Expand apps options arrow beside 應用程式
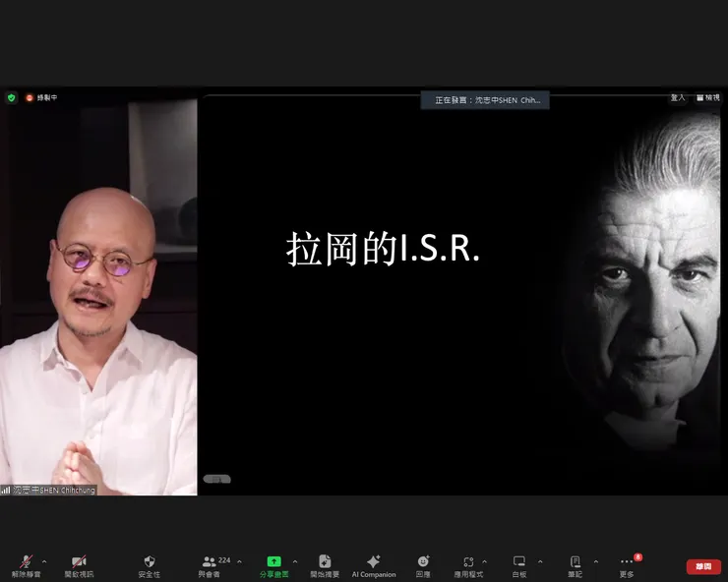The width and height of the screenshot is (728, 582). coord(484,561)
